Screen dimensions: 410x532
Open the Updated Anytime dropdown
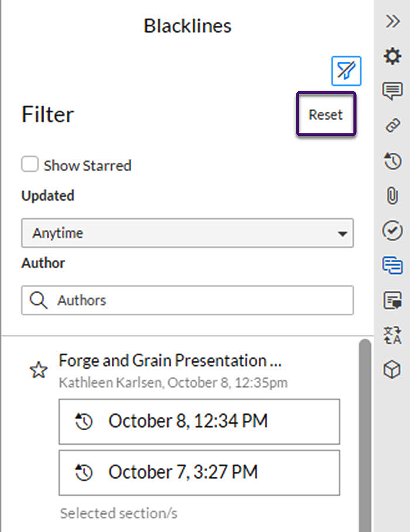point(187,233)
